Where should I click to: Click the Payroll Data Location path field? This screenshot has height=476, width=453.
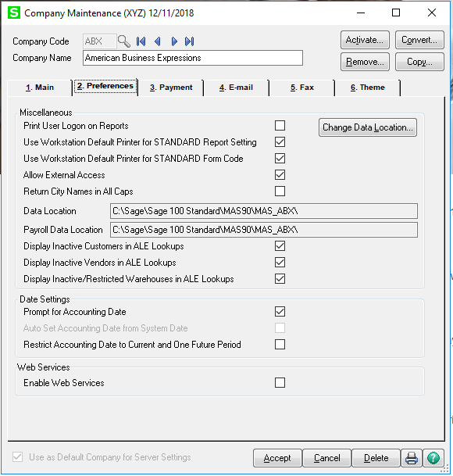[x=264, y=230]
